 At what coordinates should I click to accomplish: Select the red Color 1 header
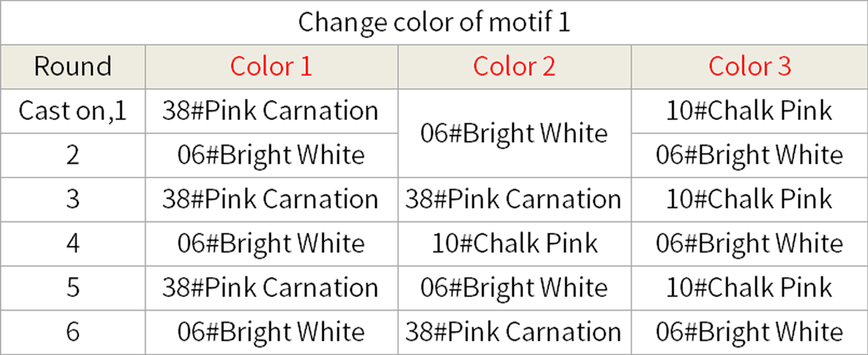coord(271,67)
